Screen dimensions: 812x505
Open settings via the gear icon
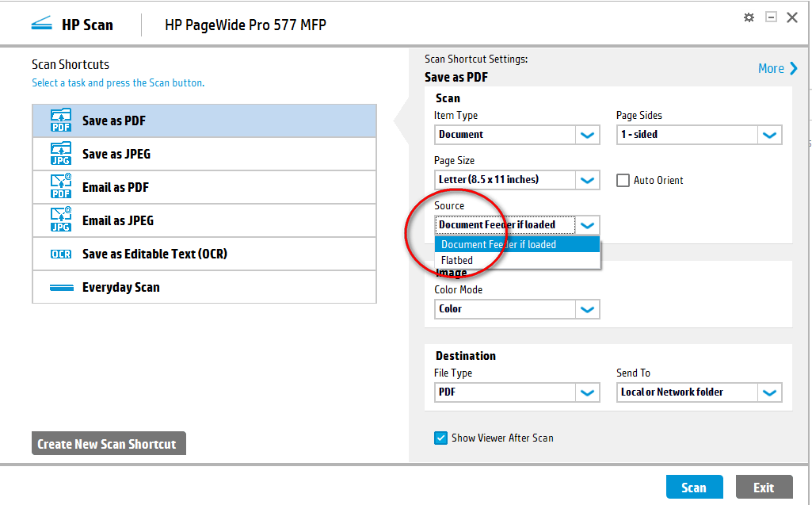749,17
